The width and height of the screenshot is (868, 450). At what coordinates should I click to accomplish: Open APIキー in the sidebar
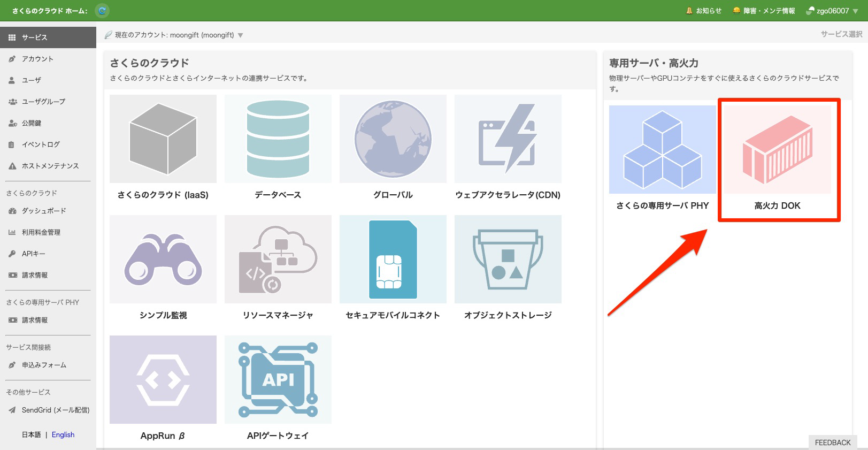tap(48, 254)
